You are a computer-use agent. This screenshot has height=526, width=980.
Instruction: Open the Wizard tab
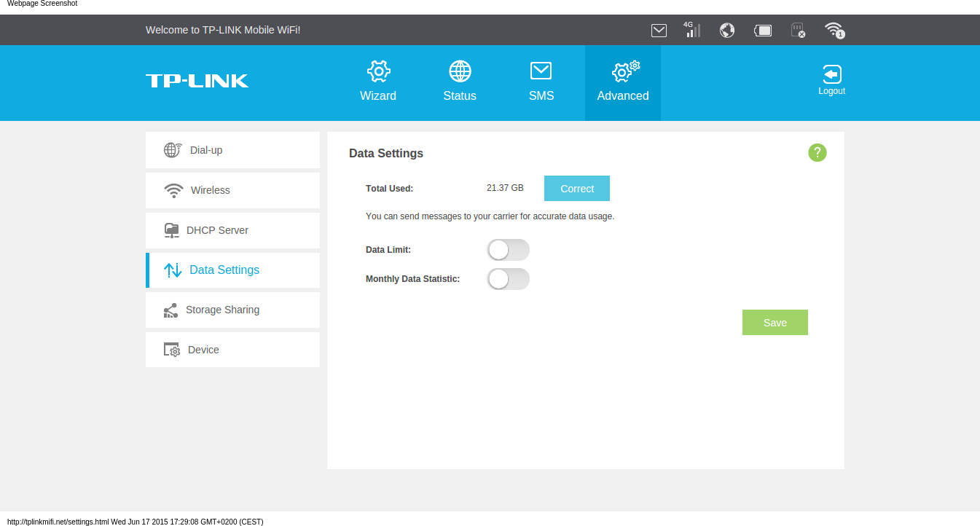point(378,82)
